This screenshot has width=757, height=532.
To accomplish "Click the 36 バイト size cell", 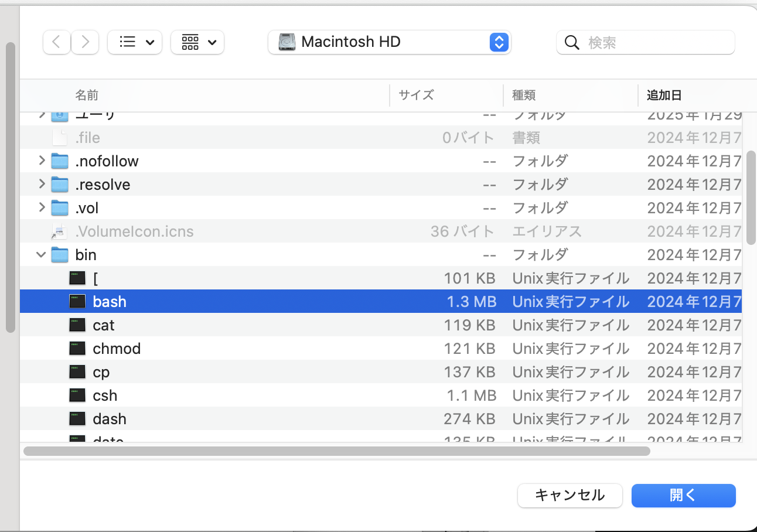I will tap(463, 231).
